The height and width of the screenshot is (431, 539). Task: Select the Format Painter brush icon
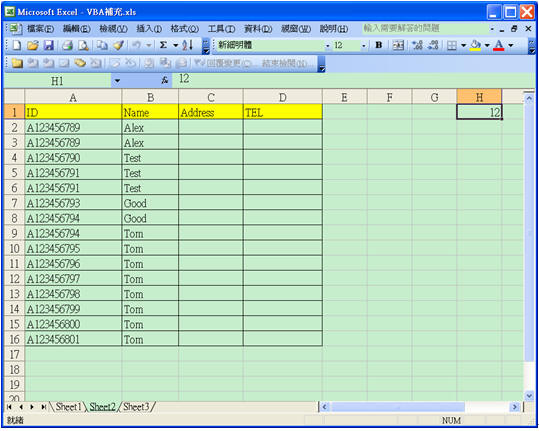(119, 45)
